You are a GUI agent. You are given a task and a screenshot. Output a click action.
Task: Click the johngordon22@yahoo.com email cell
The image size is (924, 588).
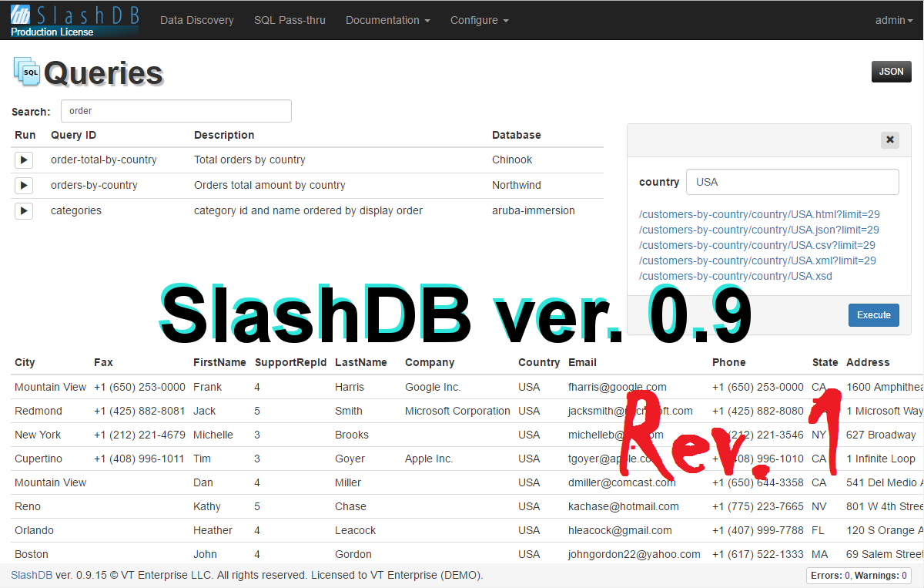(x=634, y=554)
